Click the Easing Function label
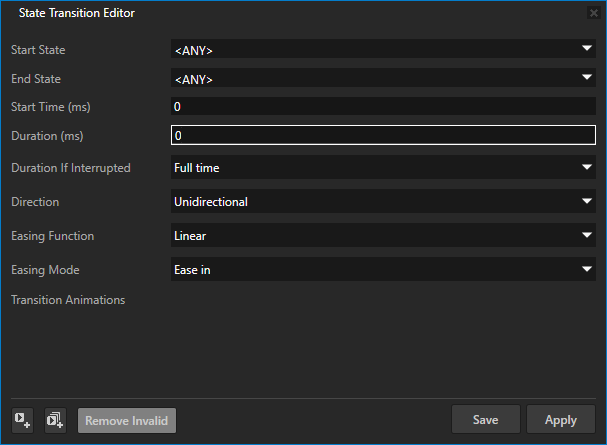Viewport: 607px width, 445px height. 52,236
